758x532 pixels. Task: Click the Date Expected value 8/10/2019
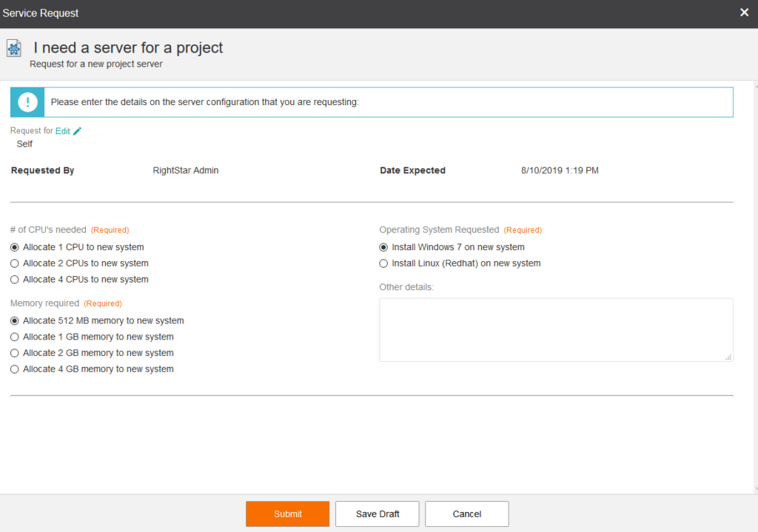pos(560,170)
